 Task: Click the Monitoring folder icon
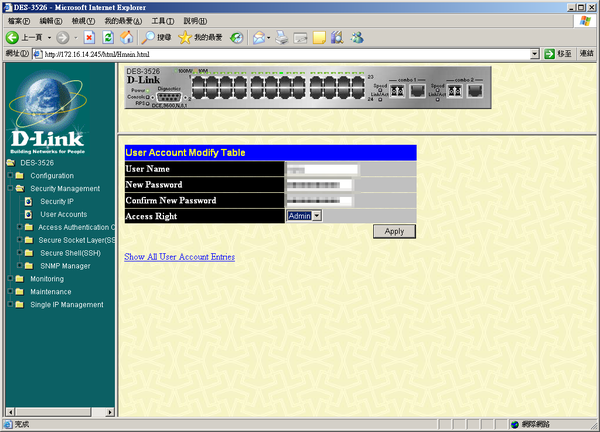20,279
